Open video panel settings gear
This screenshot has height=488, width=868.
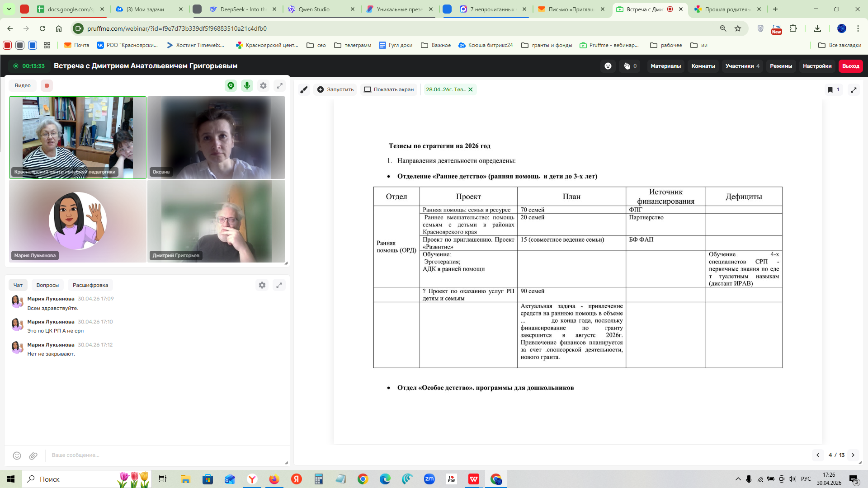263,85
